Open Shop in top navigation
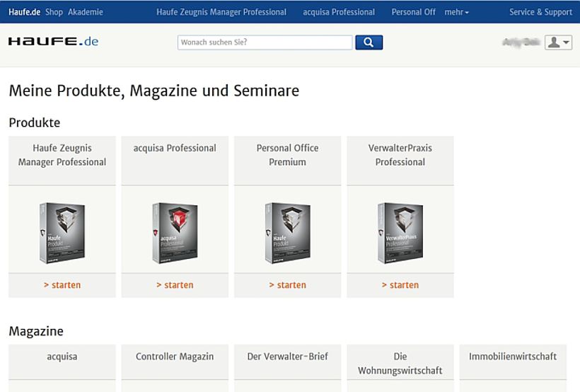This screenshot has height=392, width=580. [54, 12]
